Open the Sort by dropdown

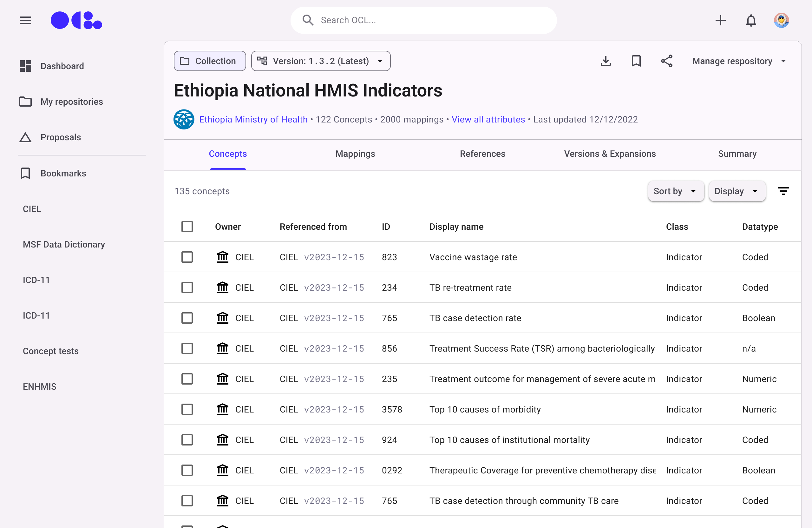pos(676,191)
